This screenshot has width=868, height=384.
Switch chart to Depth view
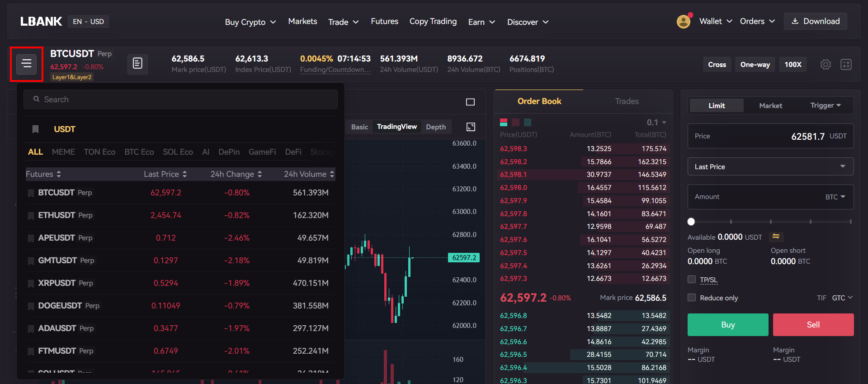point(436,127)
